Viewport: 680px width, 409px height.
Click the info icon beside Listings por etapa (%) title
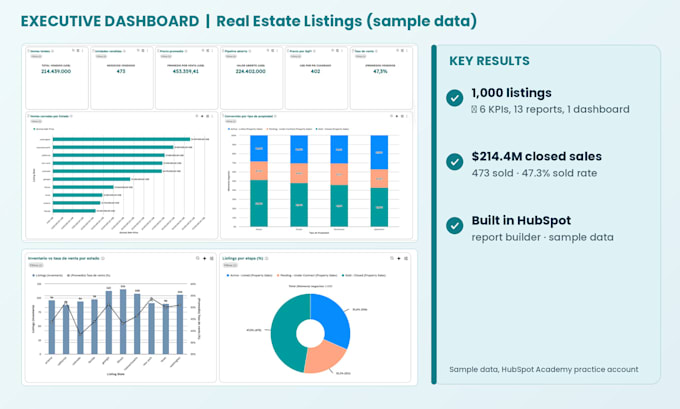(x=266, y=258)
